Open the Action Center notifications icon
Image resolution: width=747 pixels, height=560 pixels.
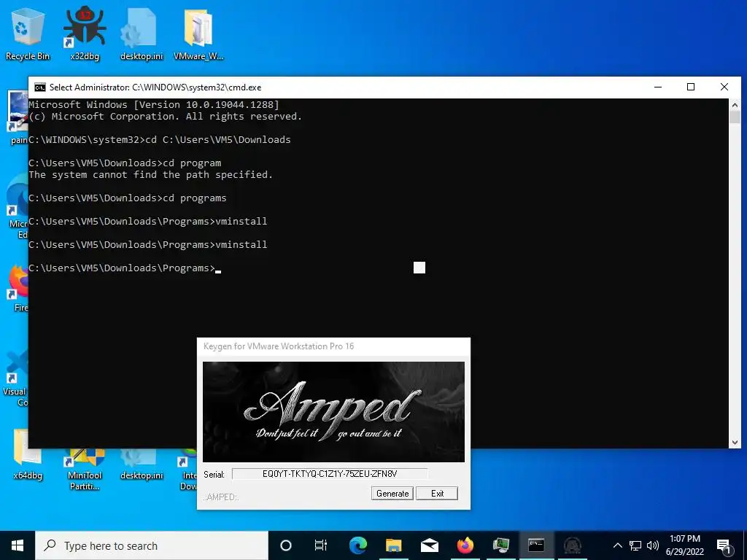pos(724,546)
